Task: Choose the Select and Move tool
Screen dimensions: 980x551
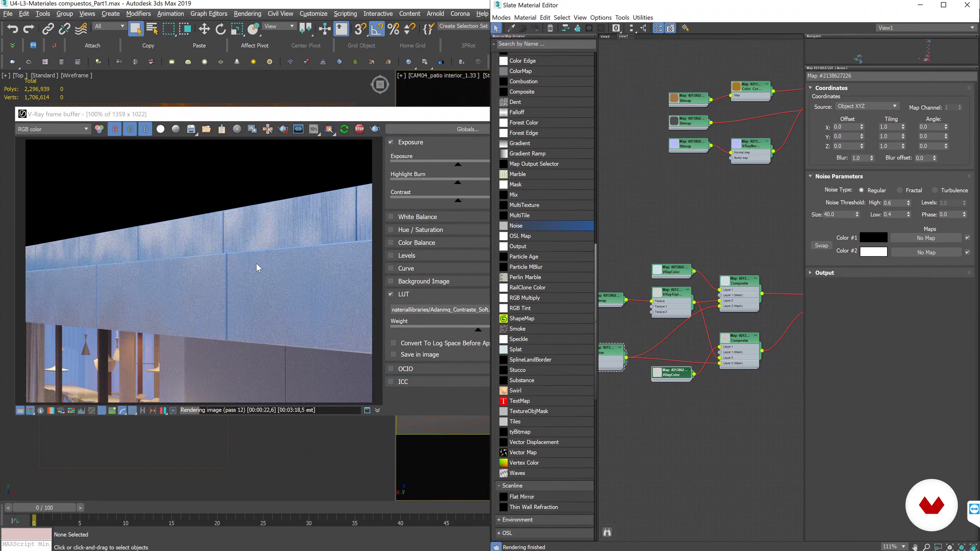Action: pyautogui.click(x=204, y=29)
